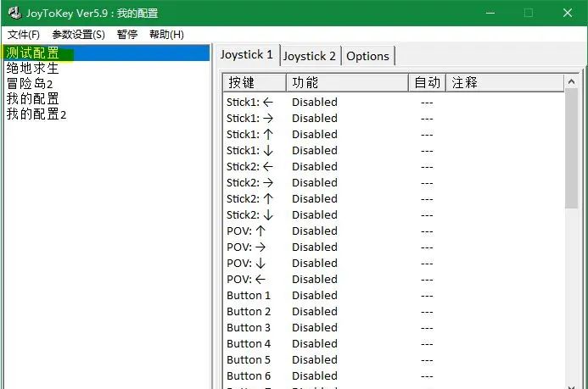The width and height of the screenshot is (588, 389).
Task: Close the JoyToKey window
Action: 568,13
